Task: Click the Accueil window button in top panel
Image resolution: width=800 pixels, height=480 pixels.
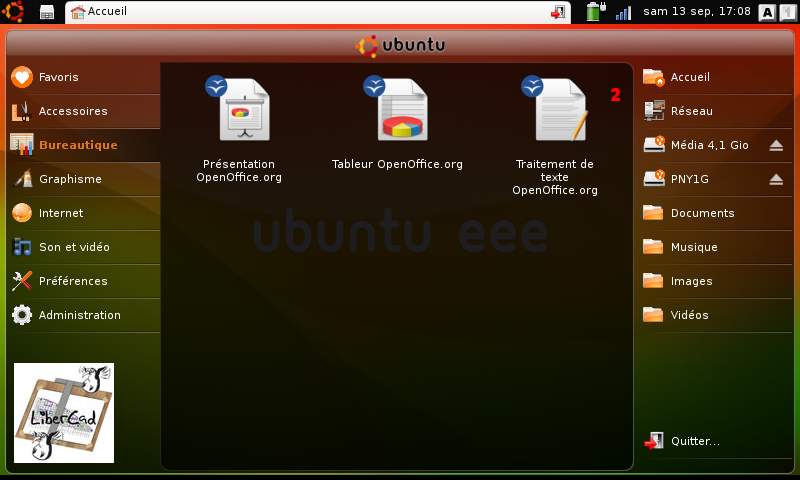Action: click(x=318, y=12)
